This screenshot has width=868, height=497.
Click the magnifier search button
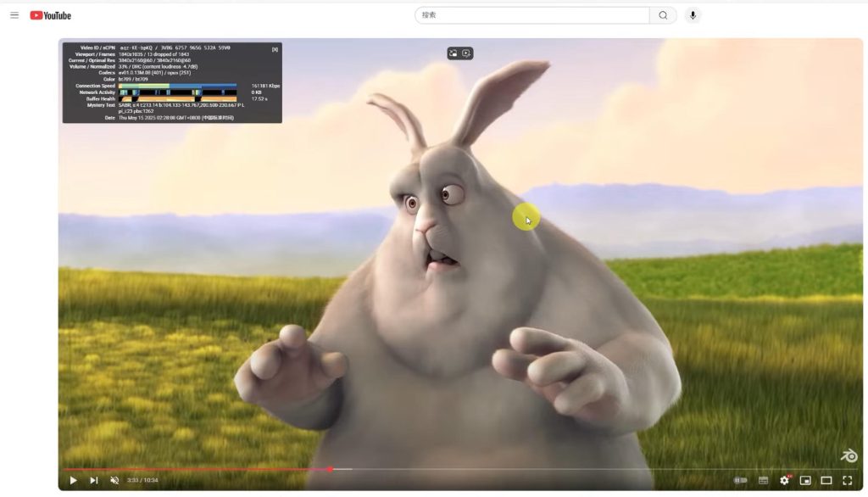click(x=663, y=15)
